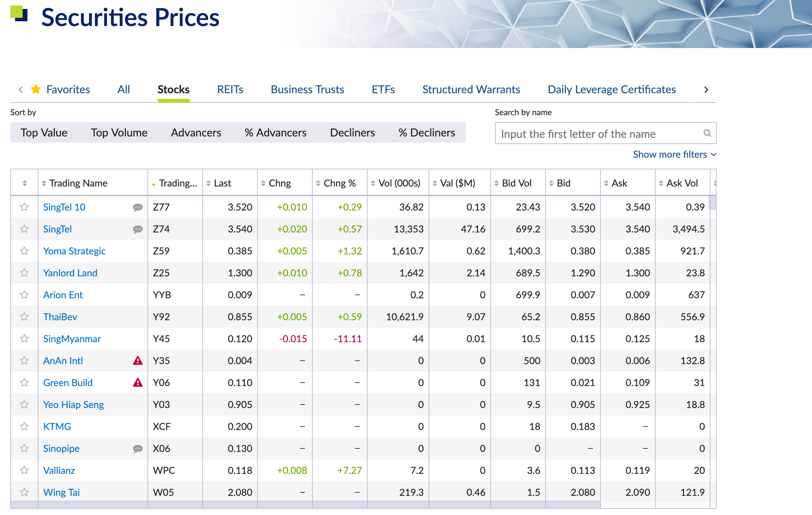Sort by Top Volume
Viewport: 812px width, 515px height.
coord(119,133)
